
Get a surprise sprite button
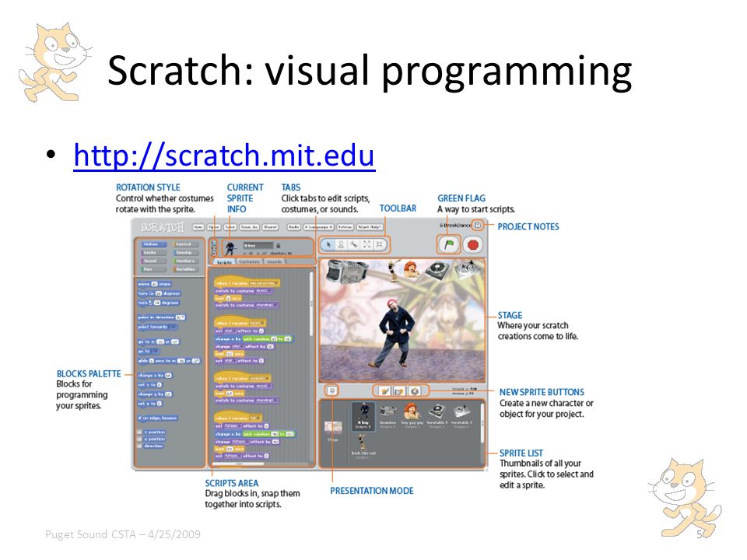415,390
